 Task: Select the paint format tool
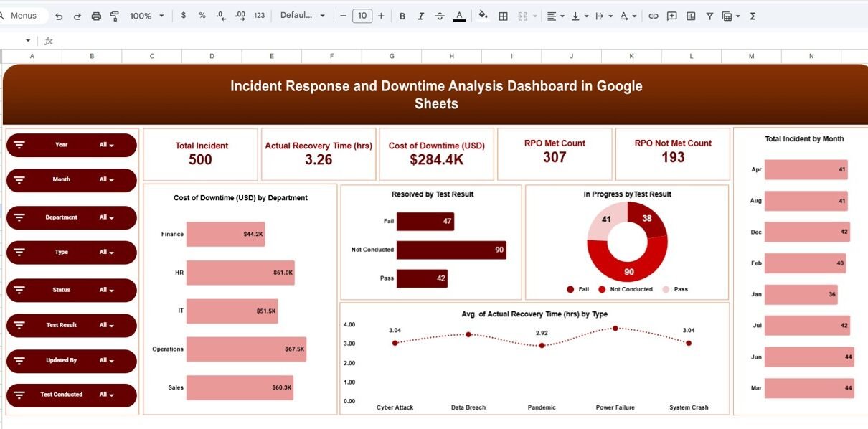tap(115, 16)
